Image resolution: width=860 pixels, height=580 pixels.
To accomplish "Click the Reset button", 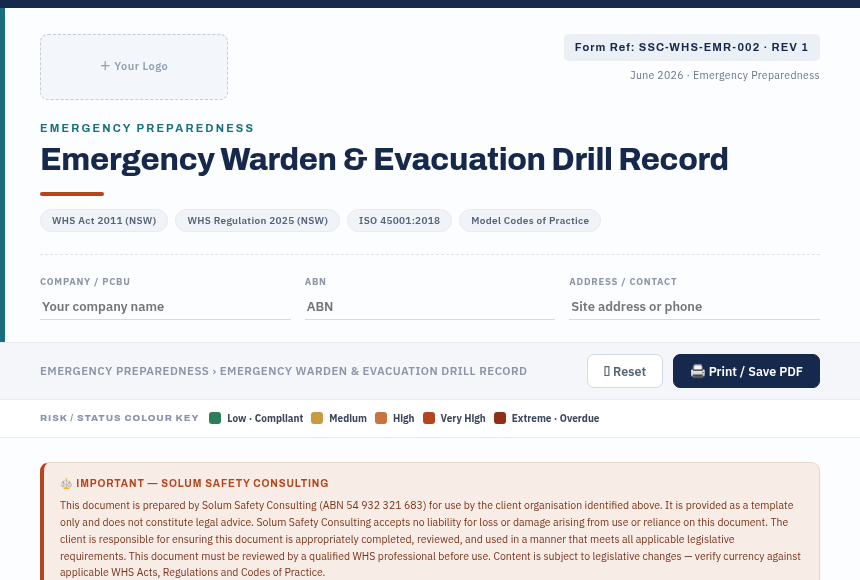I will (x=625, y=371).
